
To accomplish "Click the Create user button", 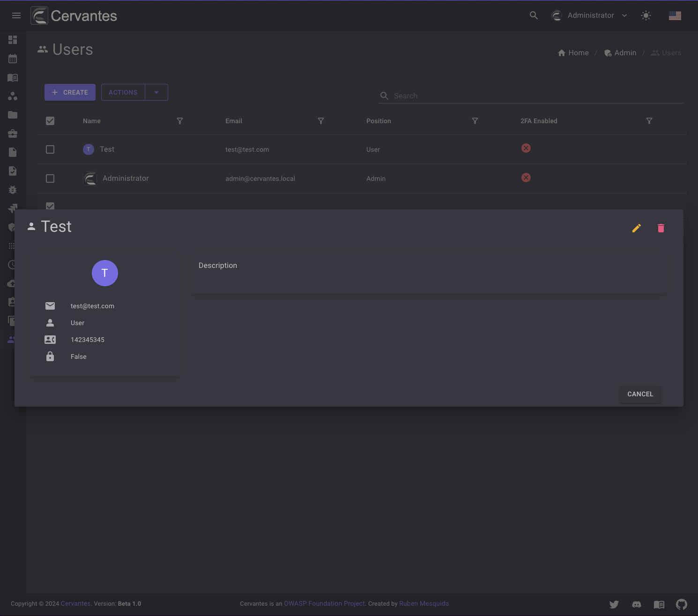I will tap(70, 92).
